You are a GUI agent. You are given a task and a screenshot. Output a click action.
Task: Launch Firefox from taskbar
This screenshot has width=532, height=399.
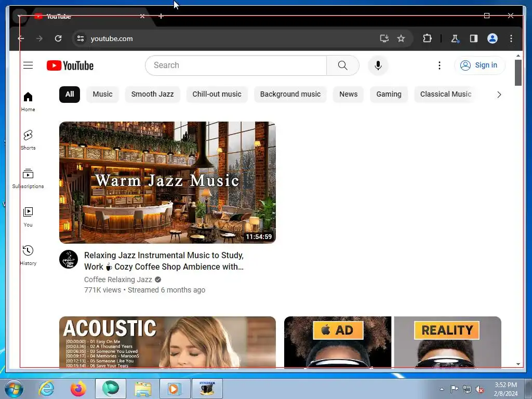(x=78, y=389)
